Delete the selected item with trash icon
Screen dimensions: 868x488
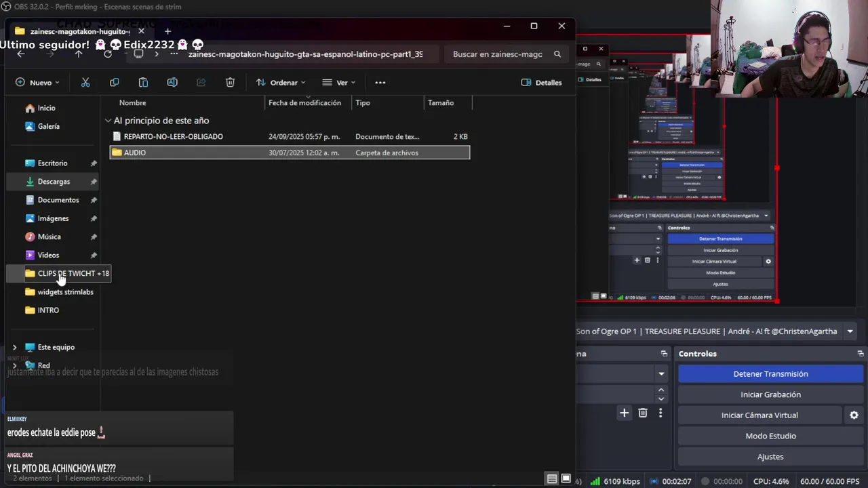[x=230, y=83]
